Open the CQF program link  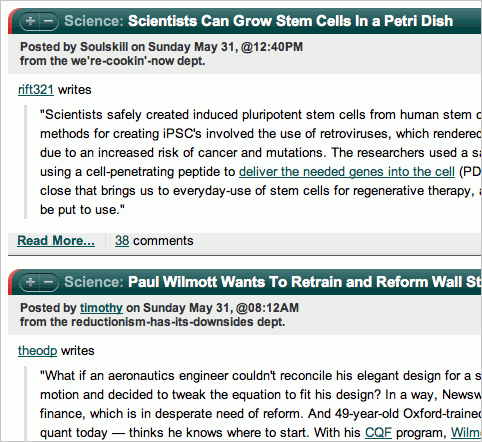coord(378,433)
